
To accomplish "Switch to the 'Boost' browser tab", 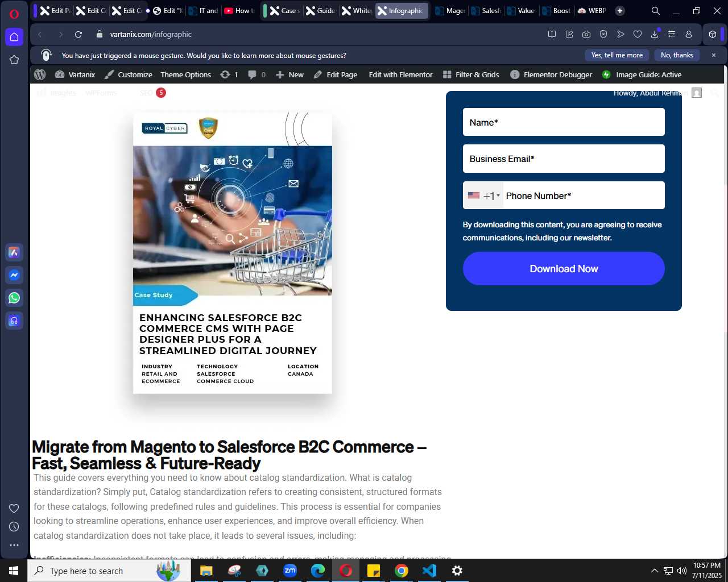I will 556,11.
